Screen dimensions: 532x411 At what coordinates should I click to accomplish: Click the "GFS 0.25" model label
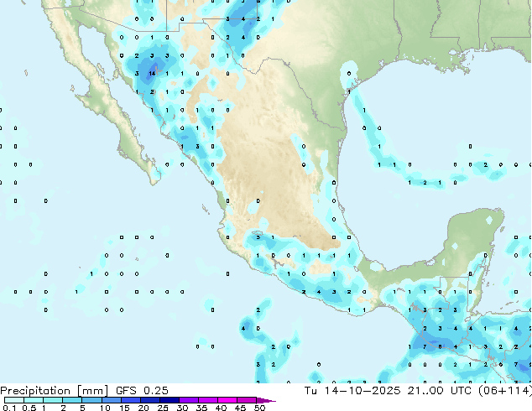coord(142,391)
